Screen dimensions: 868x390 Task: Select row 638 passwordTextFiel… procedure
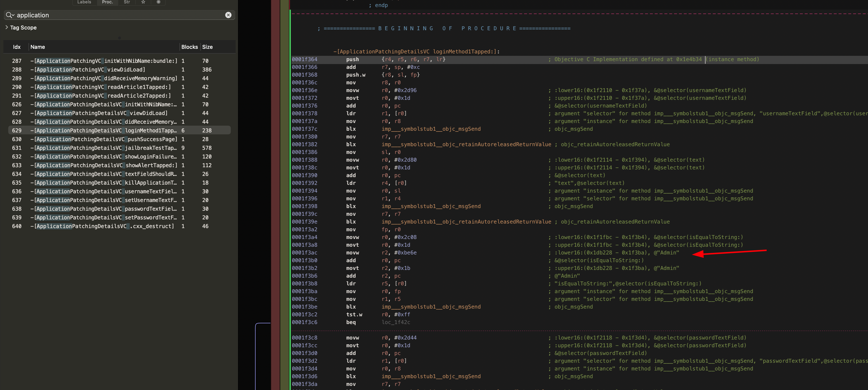click(x=119, y=209)
